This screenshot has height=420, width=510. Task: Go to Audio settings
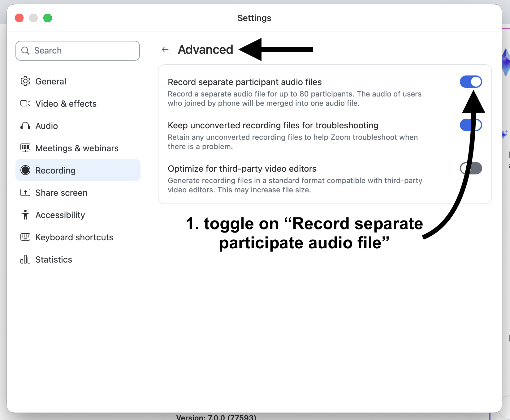click(x=78, y=126)
